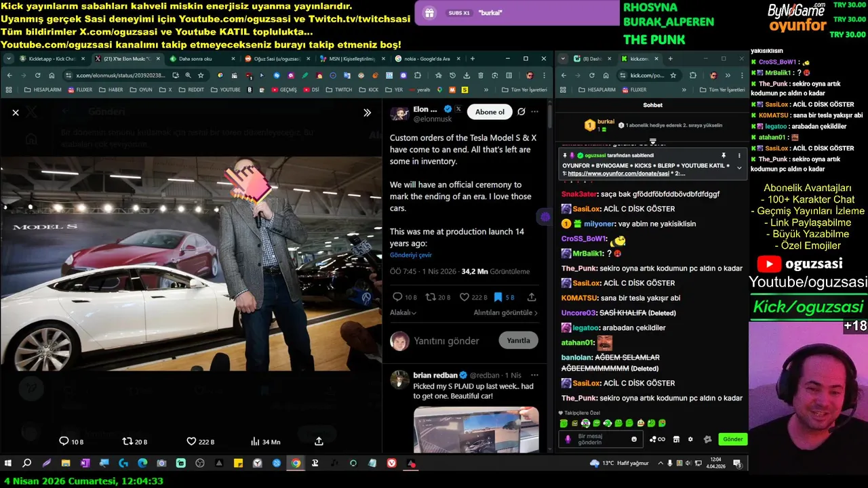
Task: Open chat identity icon left of message field
Action: [568, 439]
